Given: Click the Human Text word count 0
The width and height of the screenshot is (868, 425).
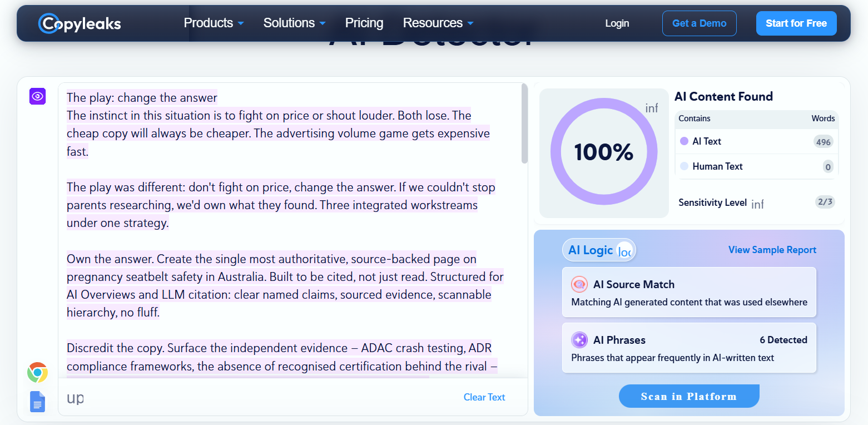Looking at the screenshot, I should [x=828, y=167].
